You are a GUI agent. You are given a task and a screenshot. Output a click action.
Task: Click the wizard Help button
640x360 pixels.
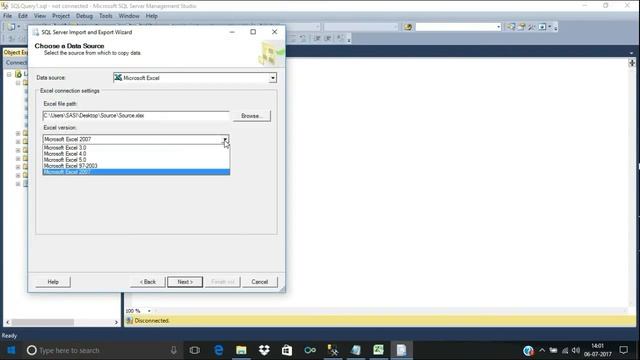[53, 282]
